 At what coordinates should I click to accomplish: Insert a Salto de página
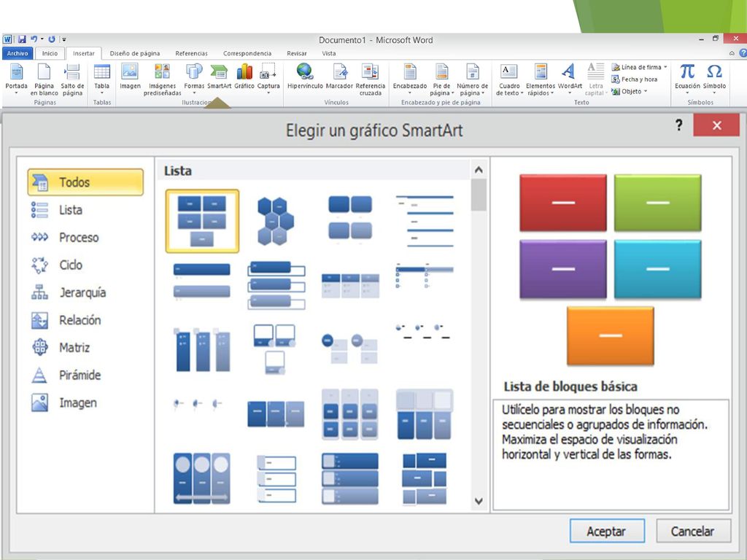(72, 79)
